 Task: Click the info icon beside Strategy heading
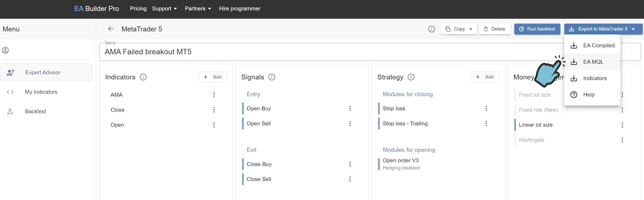tap(411, 77)
